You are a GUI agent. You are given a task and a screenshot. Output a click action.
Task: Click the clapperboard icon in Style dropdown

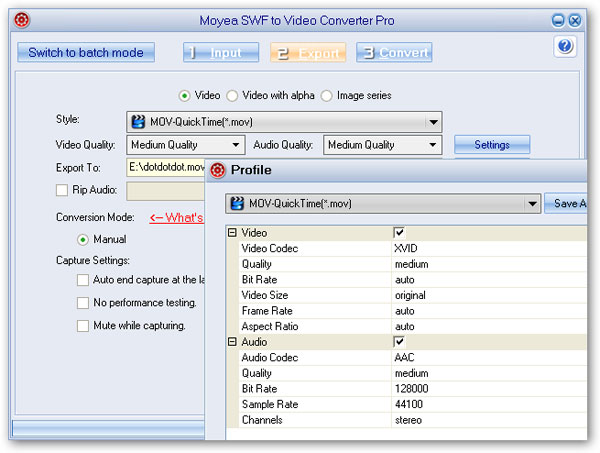point(138,122)
